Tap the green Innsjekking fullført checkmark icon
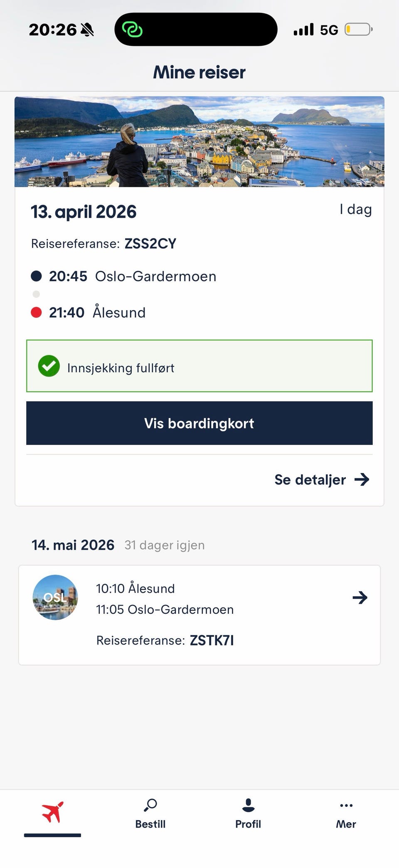The image size is (399, 868). point(49,366)
